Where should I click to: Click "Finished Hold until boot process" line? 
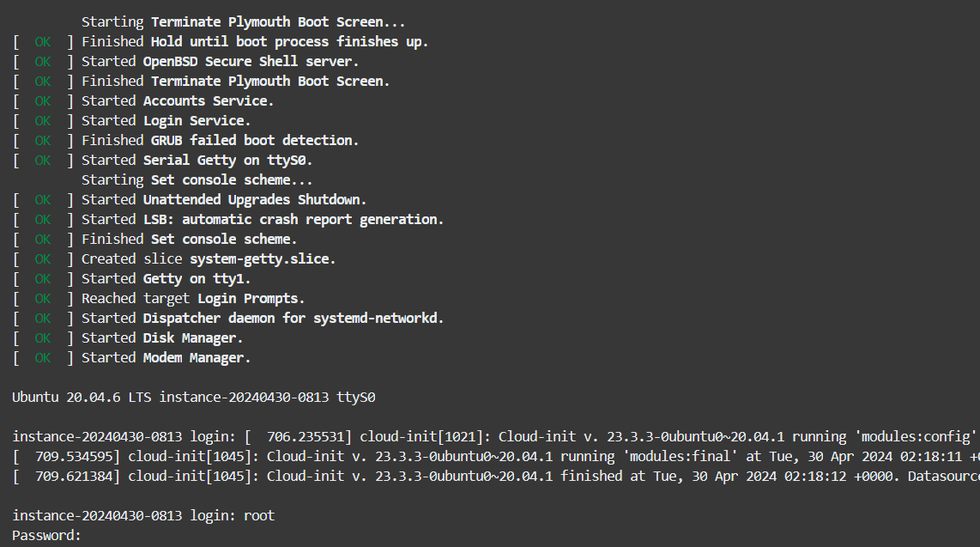254,41
